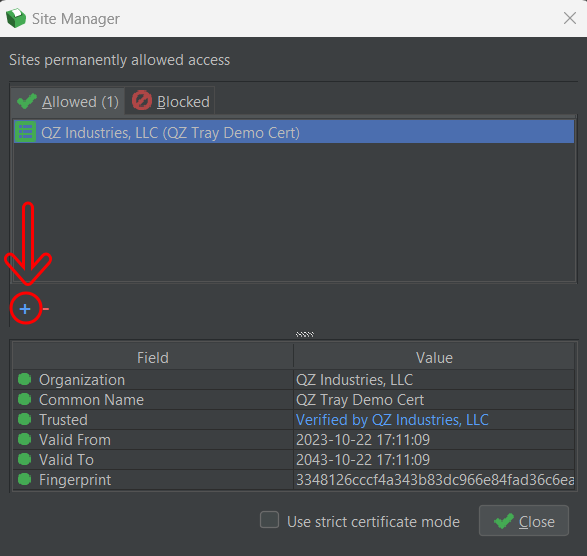Open Verified by QZ Industries, LLC link

point(392,420)
